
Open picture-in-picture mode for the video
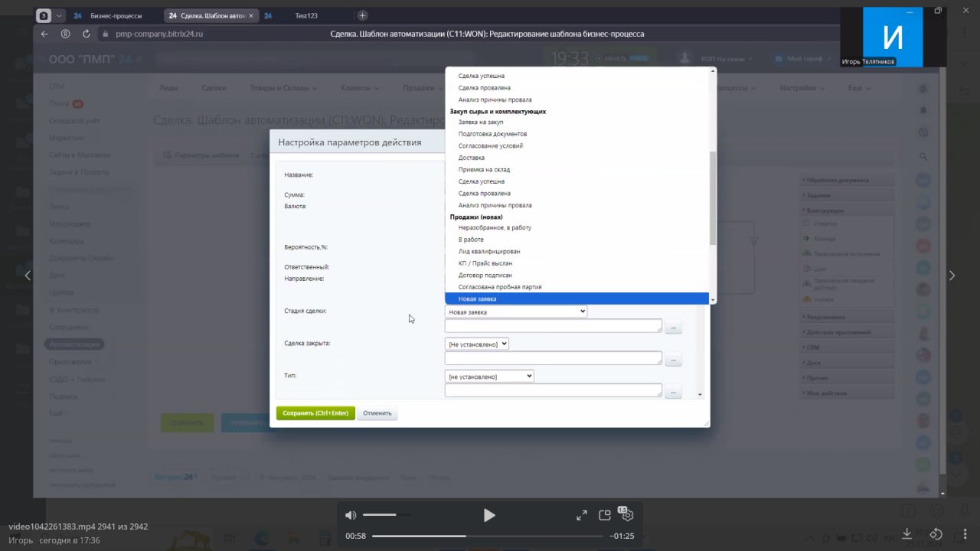(605, 515)
